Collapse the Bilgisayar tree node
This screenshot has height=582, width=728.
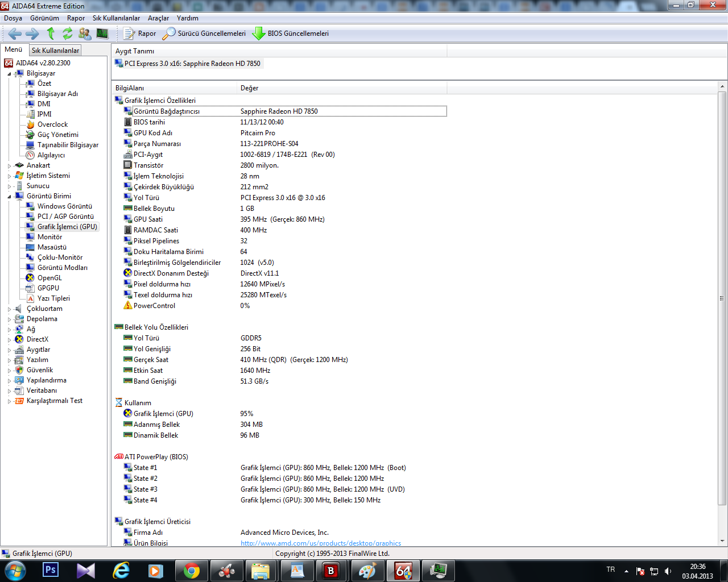[x=9, y=74]
